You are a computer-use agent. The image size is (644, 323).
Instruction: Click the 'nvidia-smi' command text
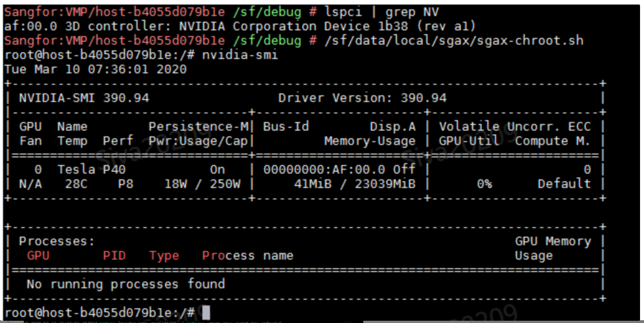pos(241,55)
